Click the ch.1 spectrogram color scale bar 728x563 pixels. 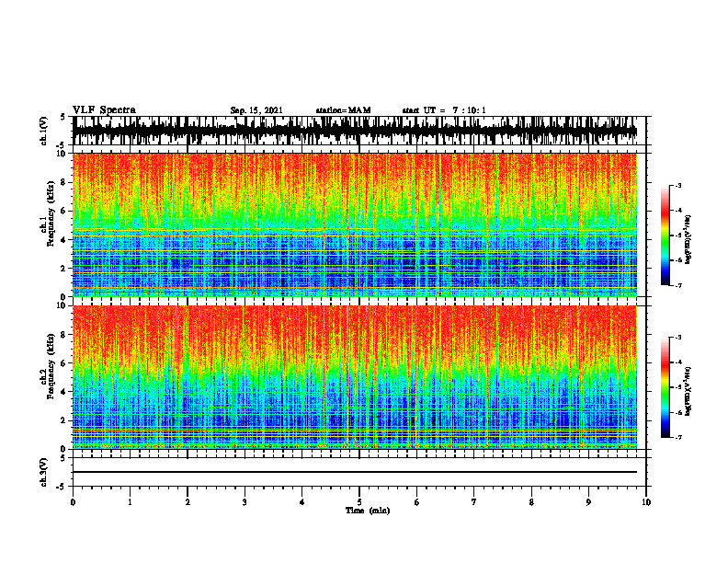tap(665, 236)
